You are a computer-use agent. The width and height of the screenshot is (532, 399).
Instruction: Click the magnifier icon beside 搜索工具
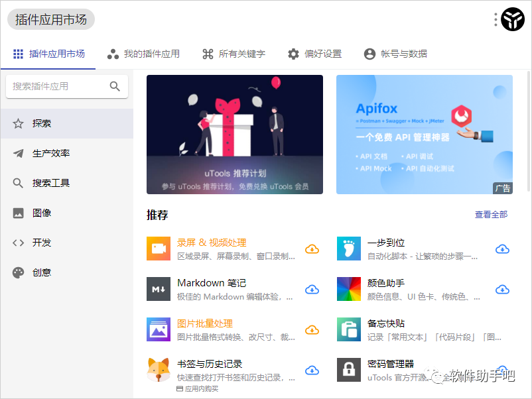point(18,183)
